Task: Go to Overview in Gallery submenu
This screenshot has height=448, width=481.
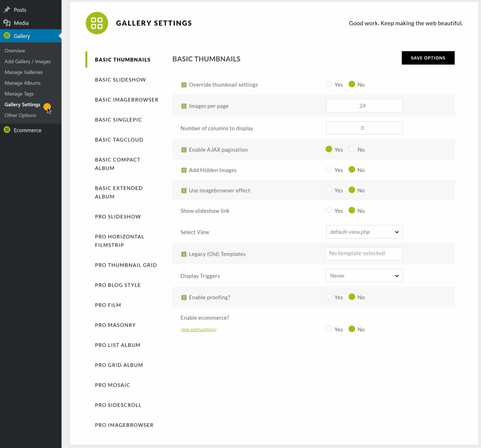Action: (15, 50)
